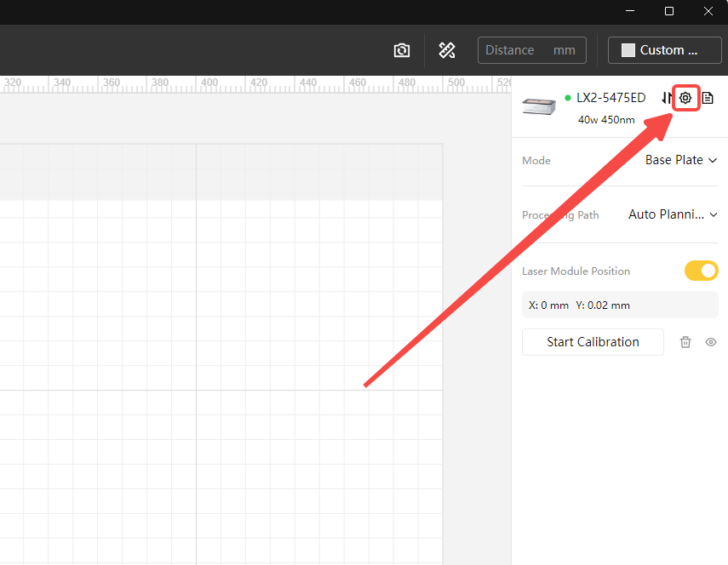This screenshot has width=728, height=565.
Task: Open device settings gear icon
Action: pyautogui.click(x=685, y=98)
